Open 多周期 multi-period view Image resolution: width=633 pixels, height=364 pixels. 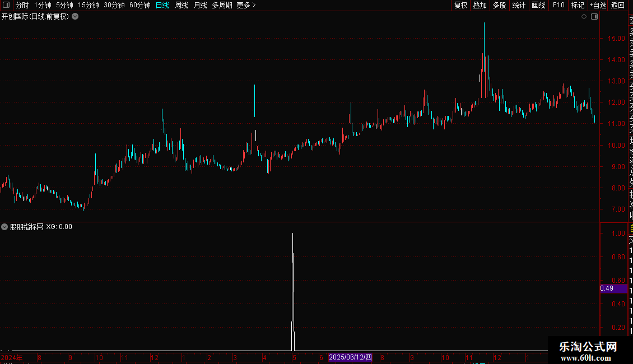point(222,5)
